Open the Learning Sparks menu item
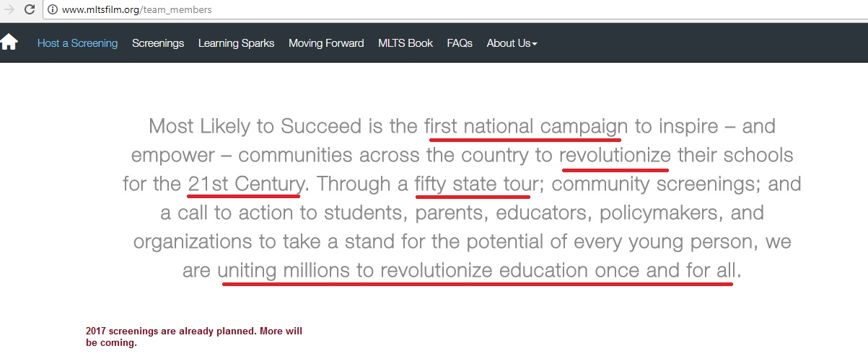The image size is (868, 361). (236, 43)
